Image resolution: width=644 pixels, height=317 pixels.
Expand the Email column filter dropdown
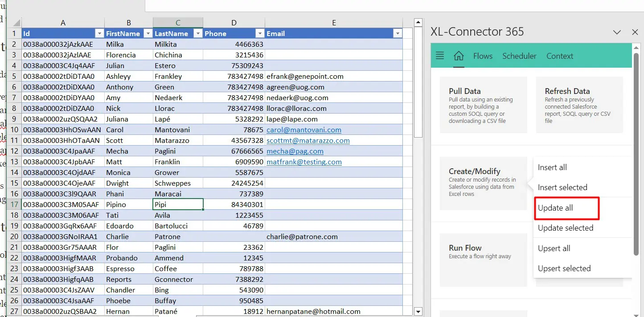pyautogui.click(x=397, y=34)
